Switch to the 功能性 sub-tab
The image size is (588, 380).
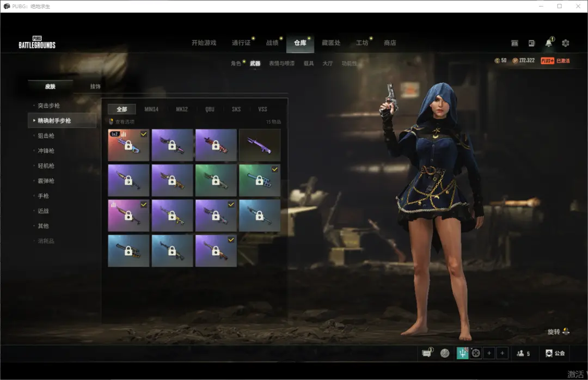pos(349,63)
